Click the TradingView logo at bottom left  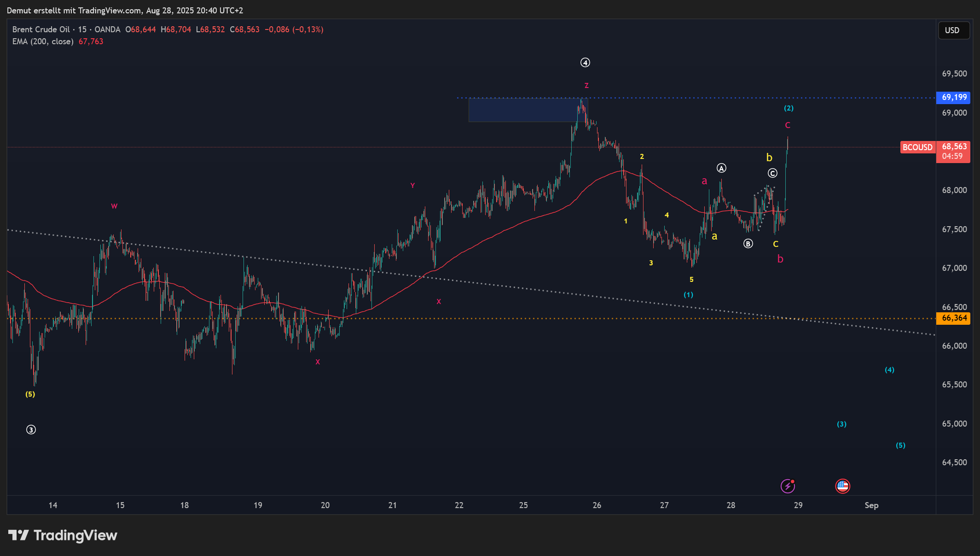(63, 535)
